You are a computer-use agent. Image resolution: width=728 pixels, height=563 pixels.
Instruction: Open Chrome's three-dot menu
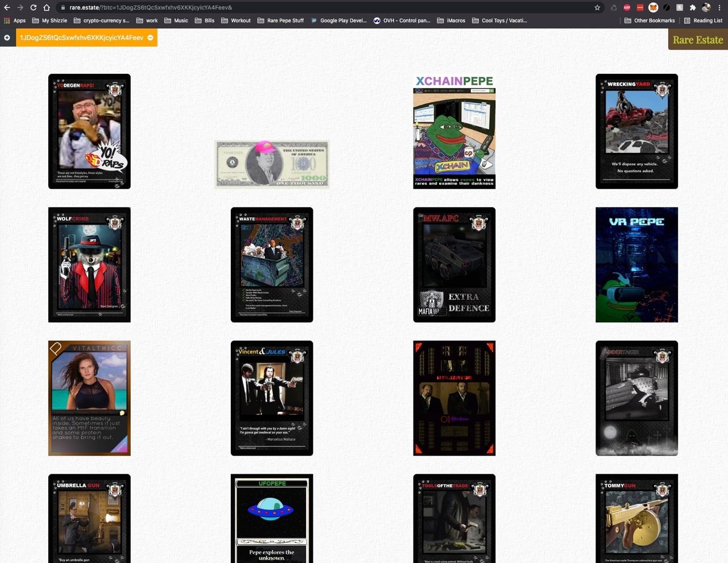point(719,7)
